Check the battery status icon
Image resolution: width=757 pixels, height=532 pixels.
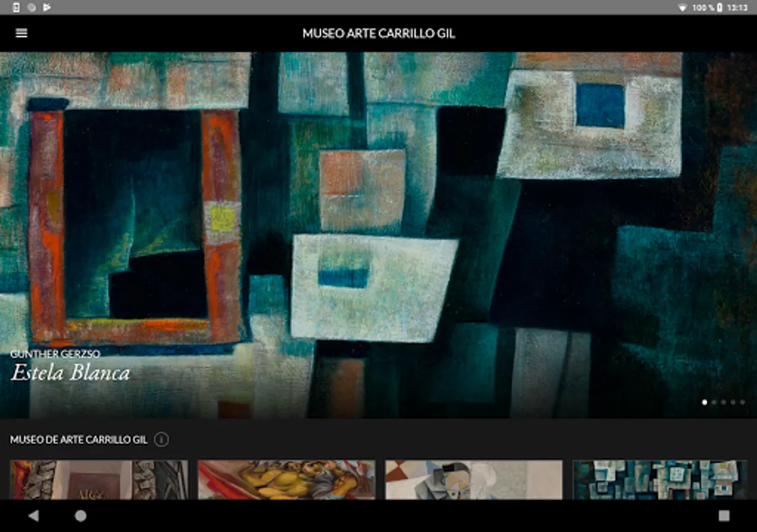720,8
